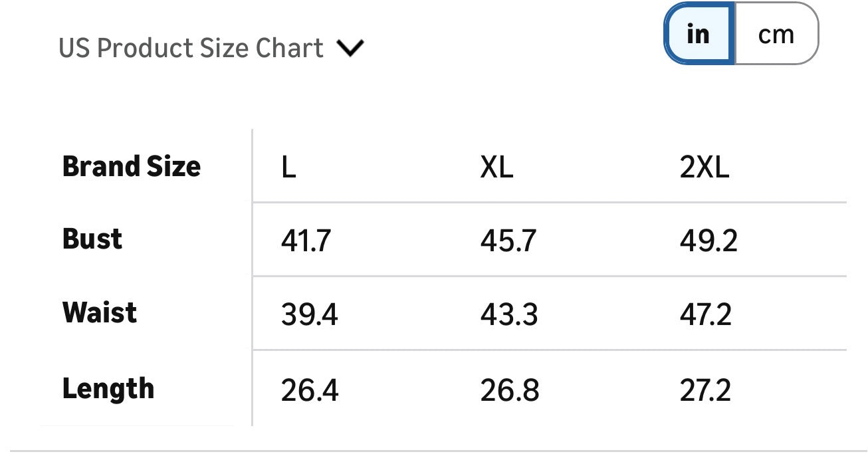Open the US Product Size Chart dropdown label
This screenshot has height=460, width=868.
click(191, 49)
